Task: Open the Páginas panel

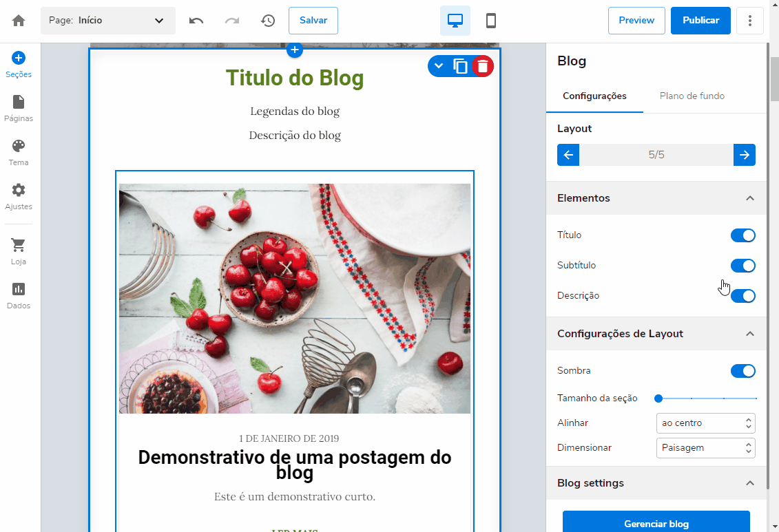Action: [x=19, y=109]
